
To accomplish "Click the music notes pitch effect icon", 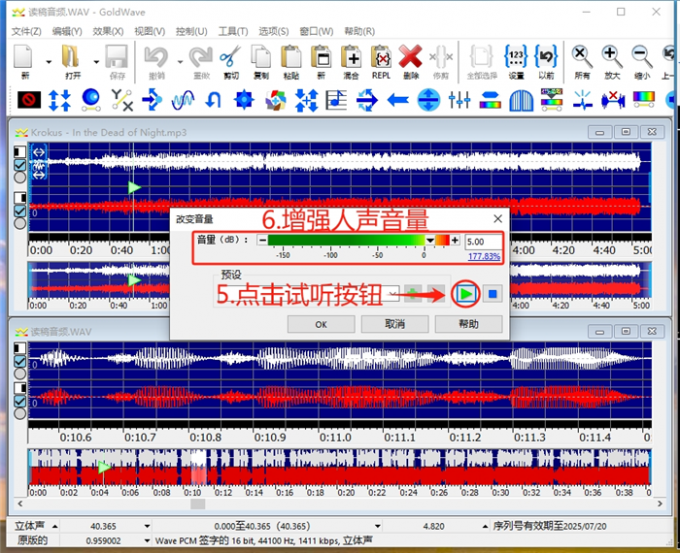I will pos(336,100).
